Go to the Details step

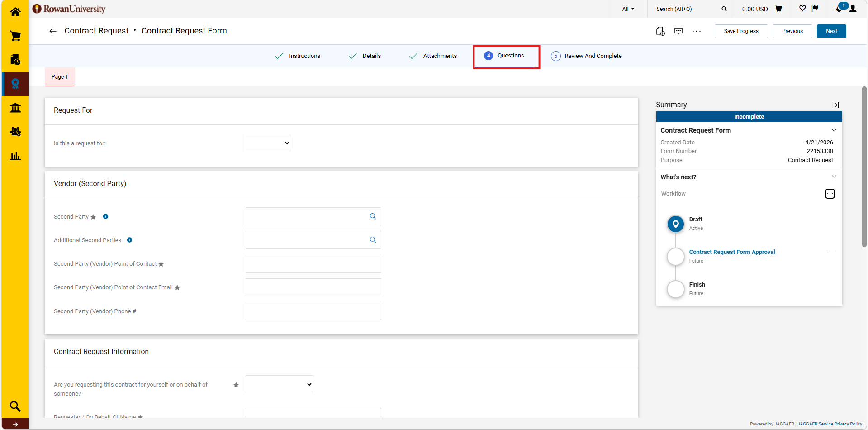click(x=365, y=56)
